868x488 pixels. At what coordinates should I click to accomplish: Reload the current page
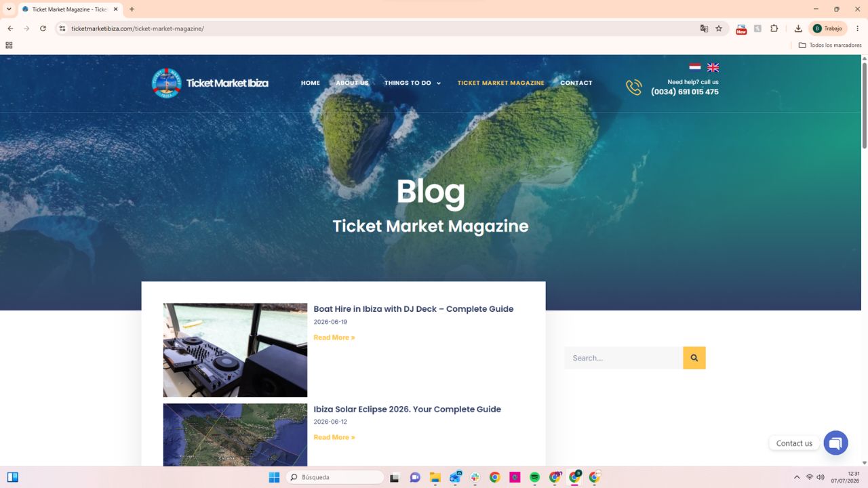point(43,28)
